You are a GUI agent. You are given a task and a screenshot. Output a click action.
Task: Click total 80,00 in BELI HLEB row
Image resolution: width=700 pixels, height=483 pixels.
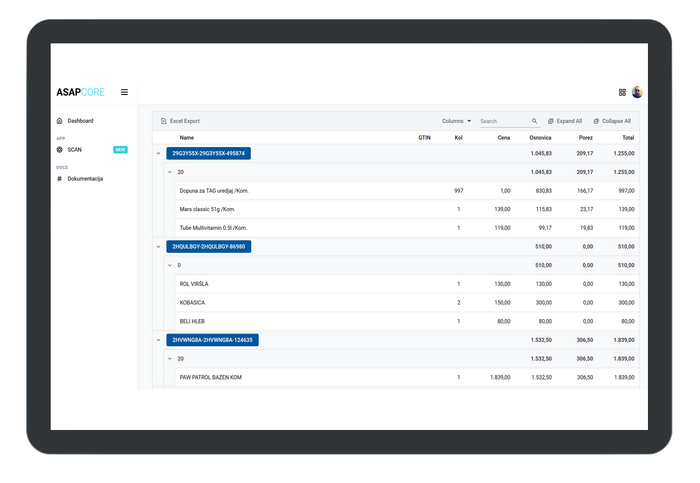628,321
